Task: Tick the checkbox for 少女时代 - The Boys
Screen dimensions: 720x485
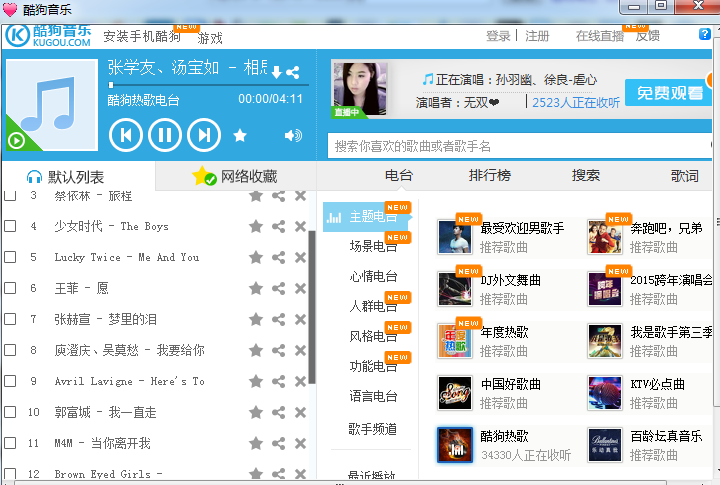Action: 10,226
